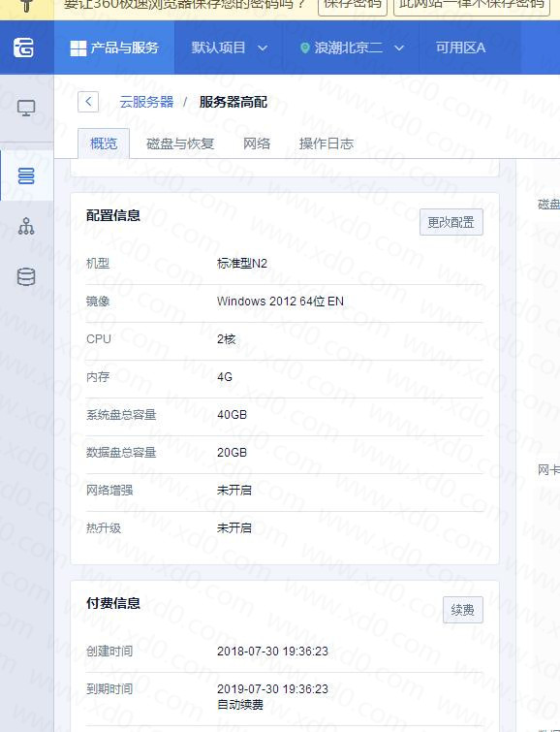The width and height of the screenshot is (560, 732).
Task: Open the 操作日志 tab
Action: pos(327,143)
